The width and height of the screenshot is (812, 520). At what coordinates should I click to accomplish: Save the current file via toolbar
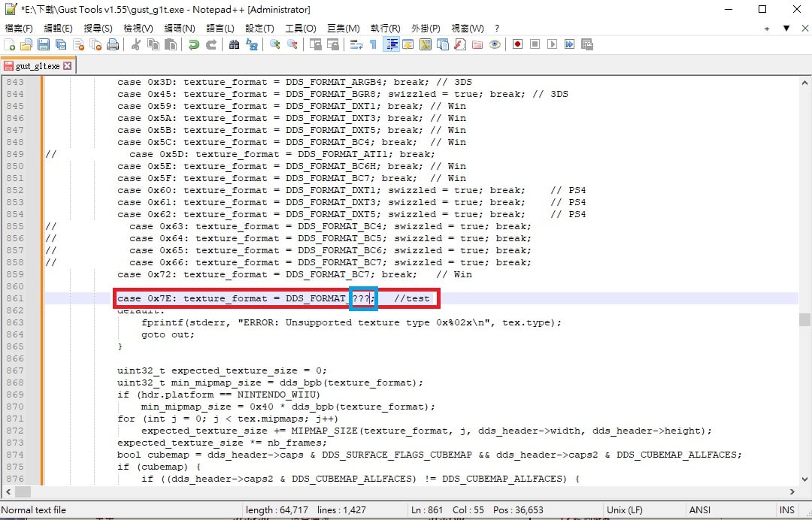(44, 44)
